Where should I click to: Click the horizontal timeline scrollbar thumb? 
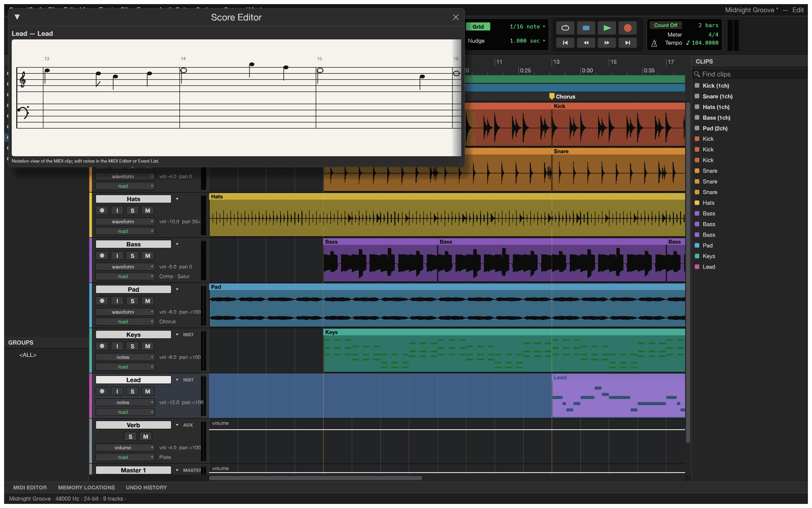tap(315, 478)
